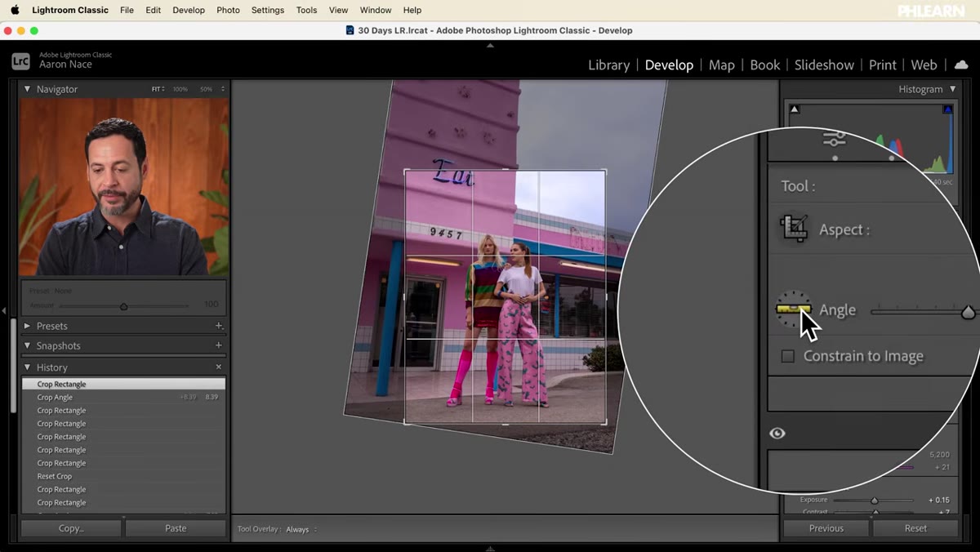Open the Edit sliders icon under histogram
Image resolution: width=980 pixels, height=552 pixels.
tap(834, 139)
